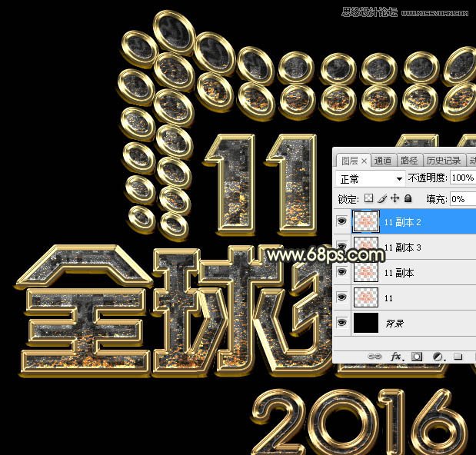Screen dimensions: 476x455
Task: Switch to the 通道 tab
Action: tap(383, 161)
